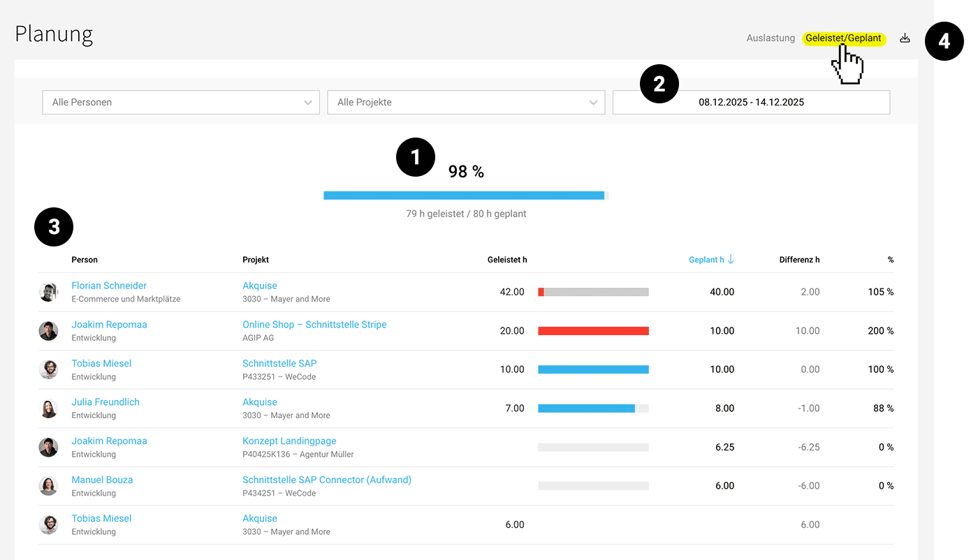This screenshot has height=560, width=978.
Task: Click the annotation marker number 1
Action: click(416, 157)
